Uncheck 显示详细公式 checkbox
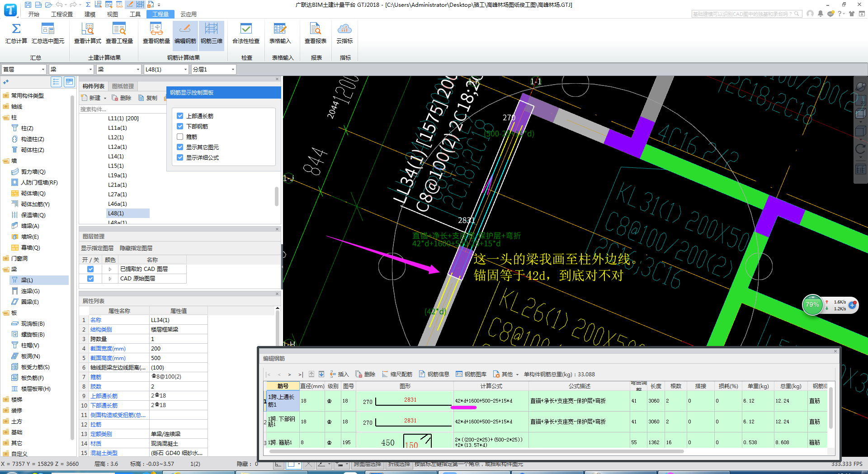 [180, 157]
